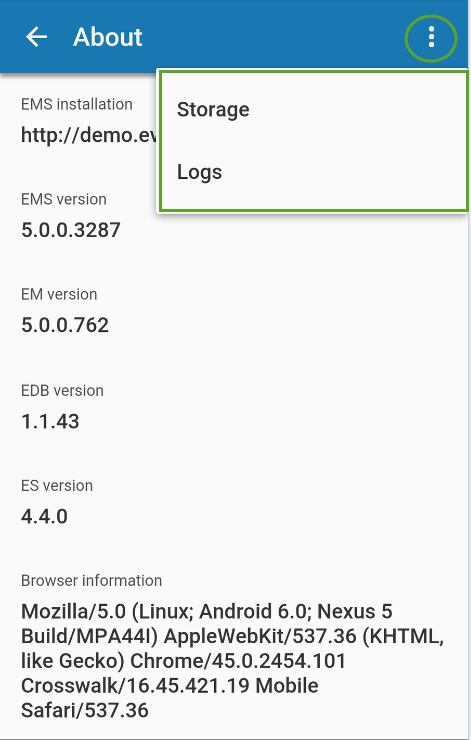This screenshot has width=471, height=740.
Task: Tap EDB version number 1.1.43
Action: tap(50, 421)
